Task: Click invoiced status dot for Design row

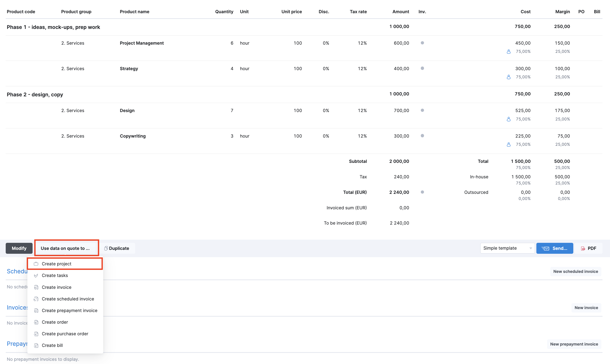Action: (x=422, y=110)
